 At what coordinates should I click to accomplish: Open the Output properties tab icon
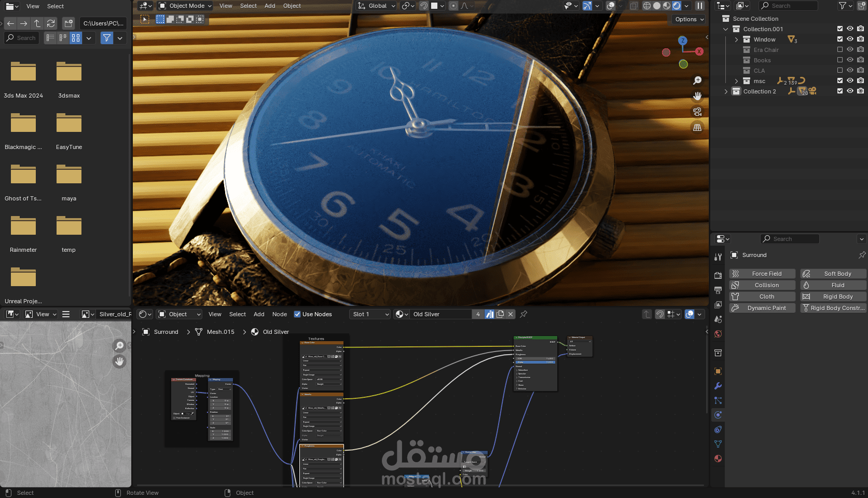[x=718, y=290]
